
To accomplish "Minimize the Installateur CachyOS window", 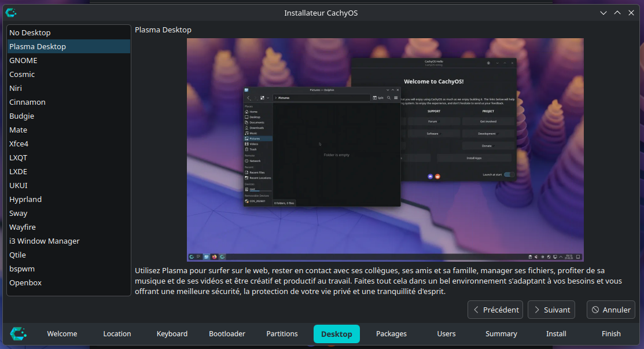I will tap(603, 13).
